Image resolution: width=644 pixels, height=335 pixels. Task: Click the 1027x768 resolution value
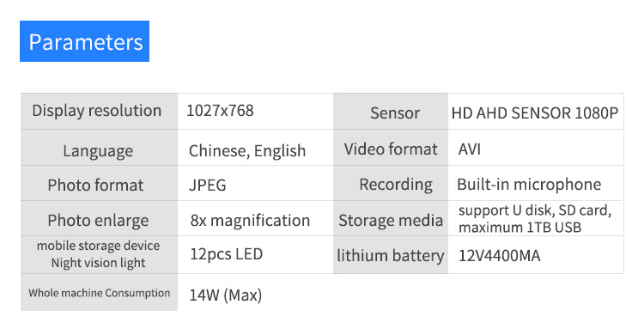pyautogui.click(x=220, y=111)
